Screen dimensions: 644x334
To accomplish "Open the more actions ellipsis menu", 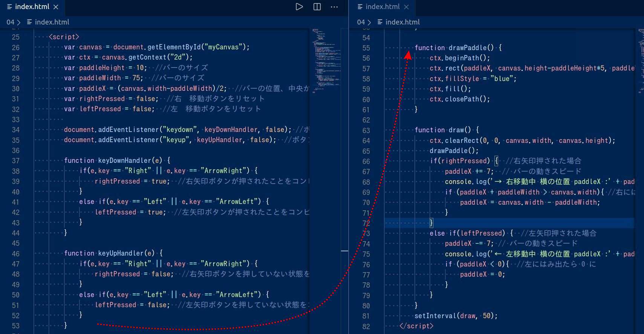I will point(334,7).
